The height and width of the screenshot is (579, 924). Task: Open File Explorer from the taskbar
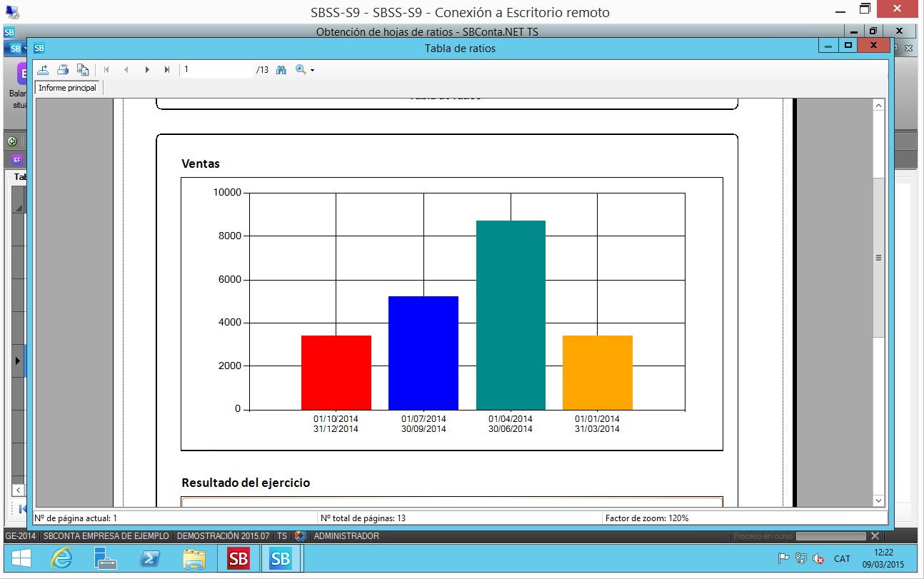194,558
